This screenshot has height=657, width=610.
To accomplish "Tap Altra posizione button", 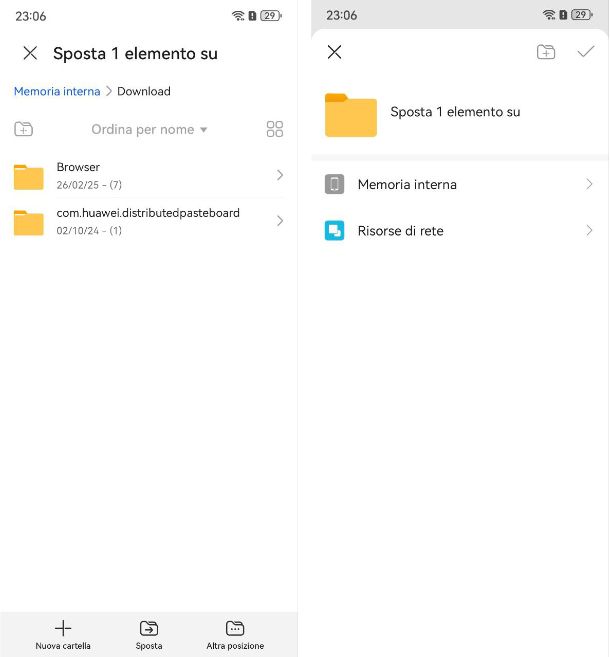I will coord(235,635).
